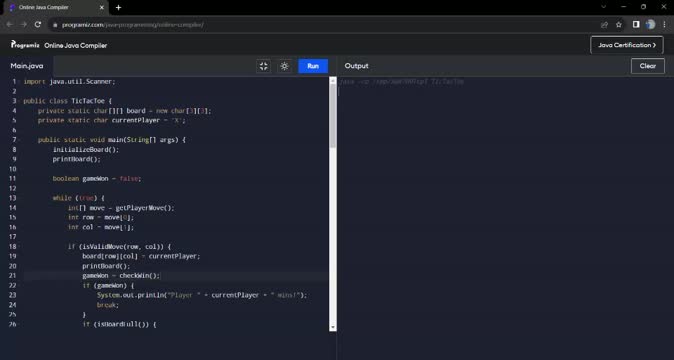Click line 18 isValidMove condition
Image resolution: width=674 pixels, height=360 pixels.
point(119,247)
